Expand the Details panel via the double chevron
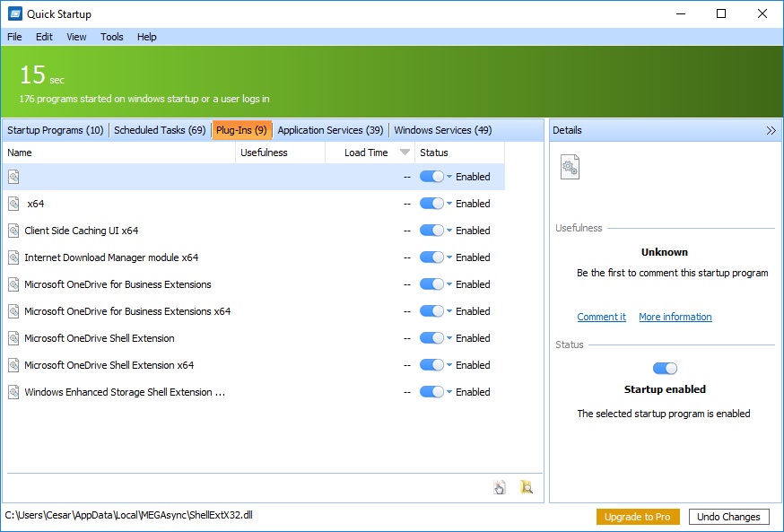Viewport: 784px width, 532px height. (770, 129)
